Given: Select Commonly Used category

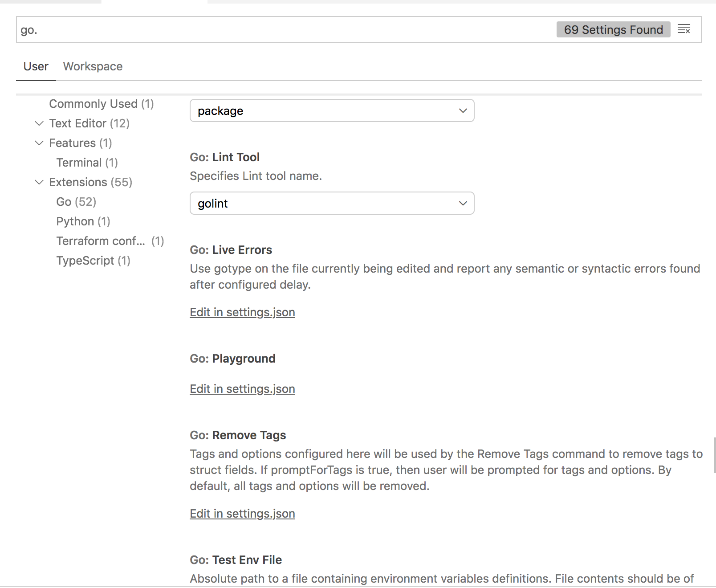Looking at the screenshot, I should (x=102, y=104).
